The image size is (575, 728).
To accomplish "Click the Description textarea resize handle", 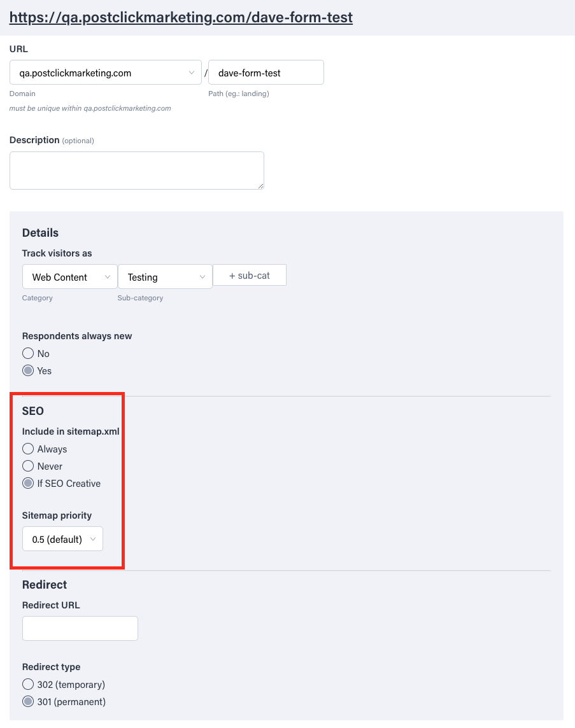I will point(260,186).
